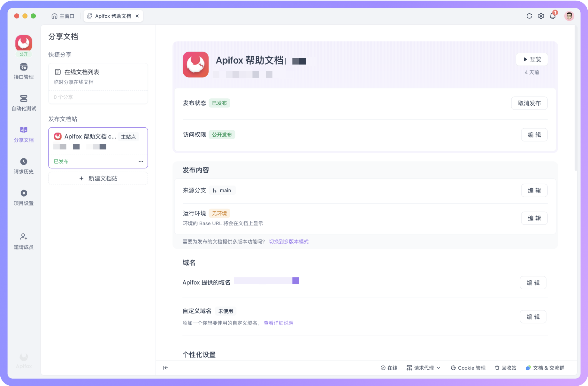Click the refresh icon in the title bar

[529, 16]
